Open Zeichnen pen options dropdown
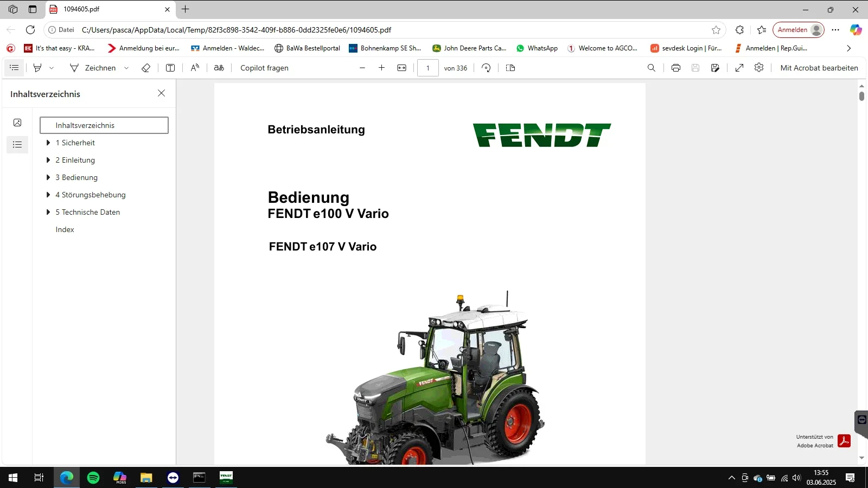 tap(126, 68)
